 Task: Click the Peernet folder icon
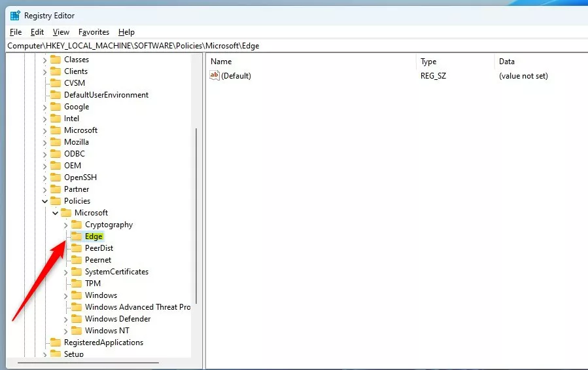point(77,259)
